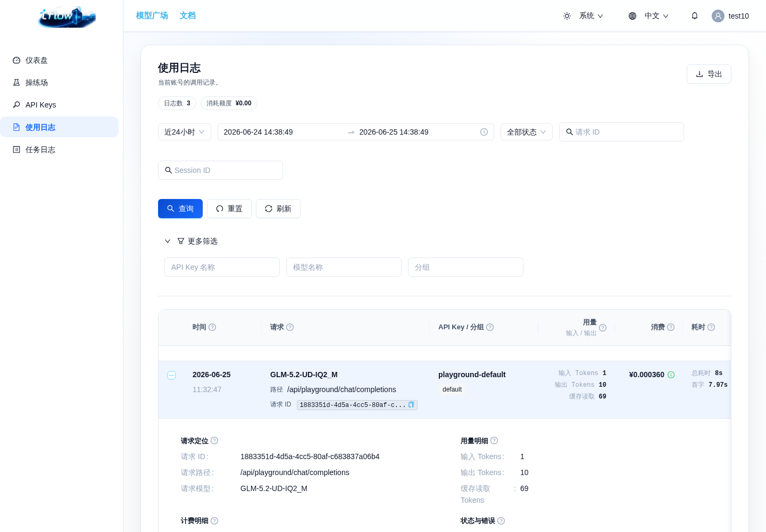
Task: Click the notification bell icon
Action: [695, 16]
